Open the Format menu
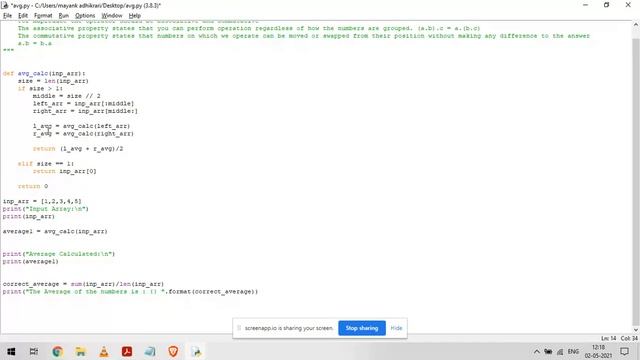Viewport: 640px width, 360px height. (x=43, y=16)
